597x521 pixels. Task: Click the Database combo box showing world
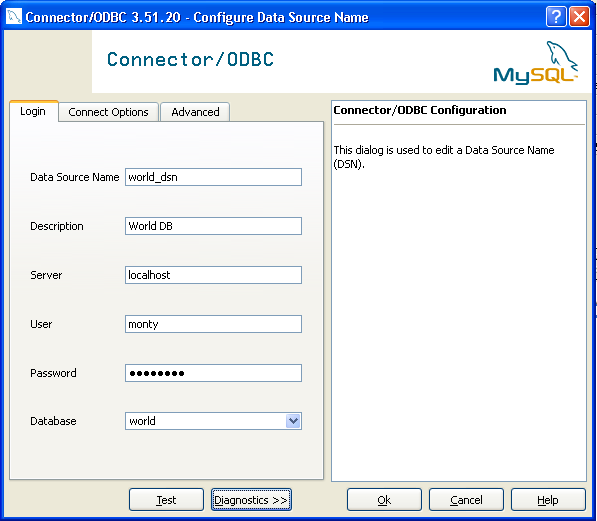(213, 421)
